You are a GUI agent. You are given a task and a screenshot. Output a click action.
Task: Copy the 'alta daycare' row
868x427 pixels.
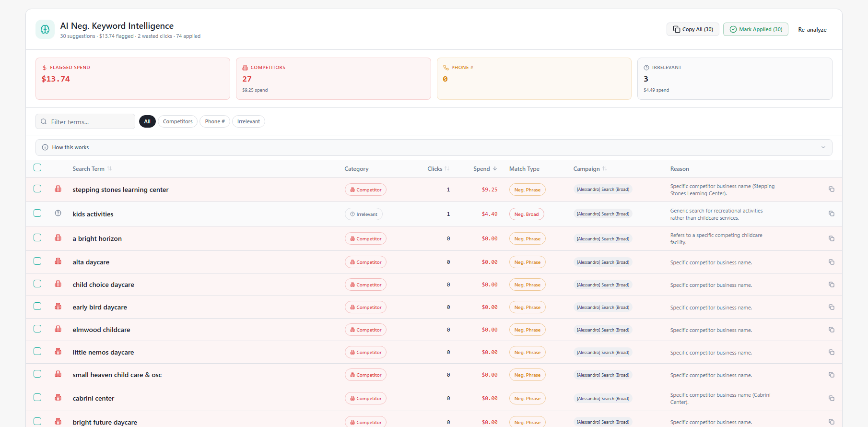coord(832,262)
